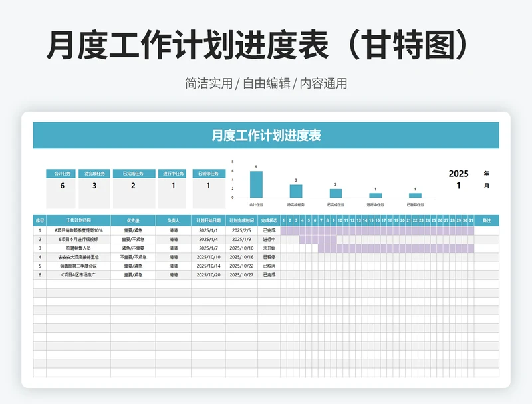
Task: Select task name B项目本月进行招投标
Action: coord(78,239)
